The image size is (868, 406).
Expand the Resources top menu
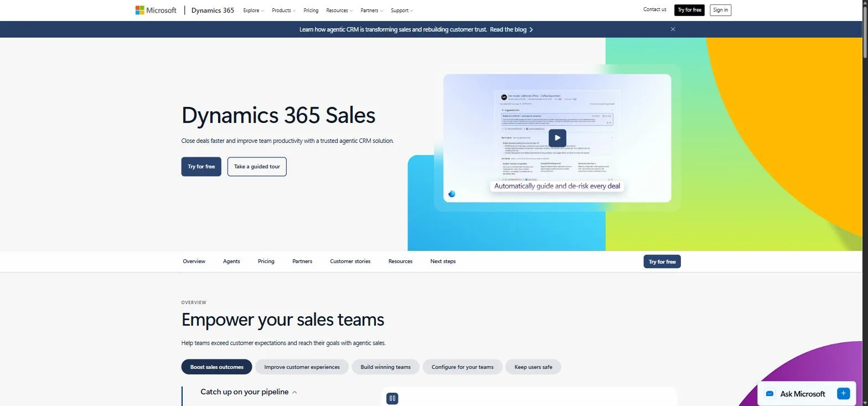pyautogui.click(x=339, y=11)
